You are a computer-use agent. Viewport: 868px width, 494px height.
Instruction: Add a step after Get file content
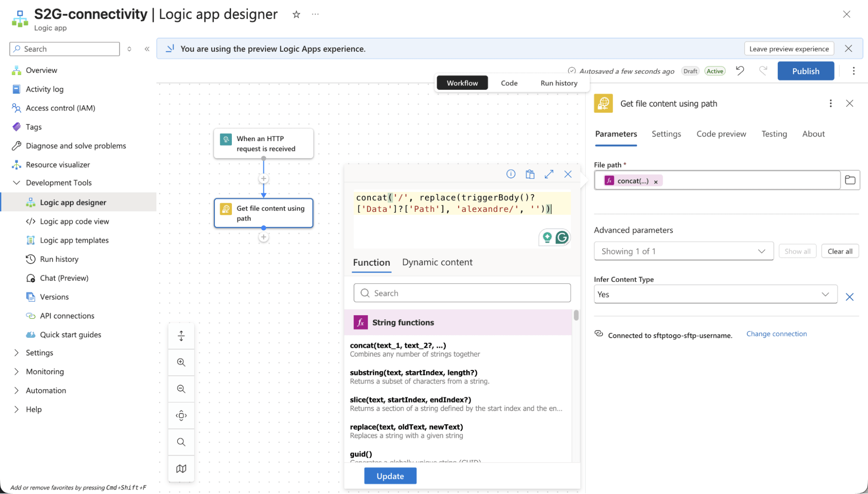pos(264,237)
